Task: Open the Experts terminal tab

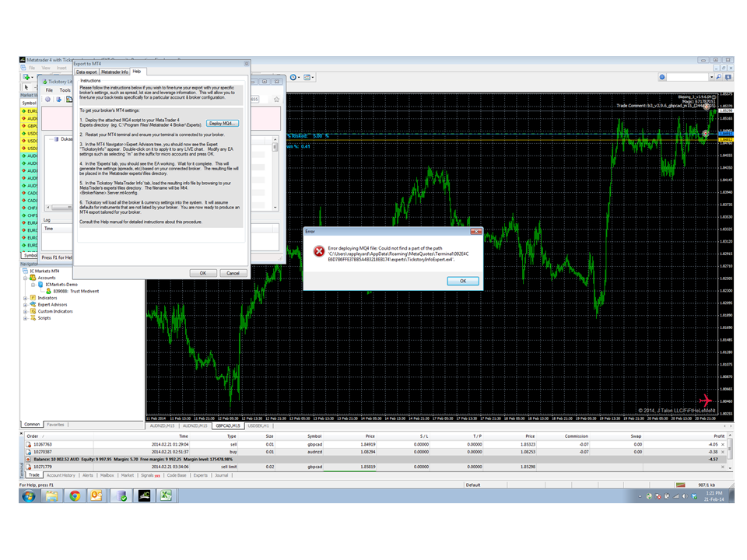Action: [x=201, y=475]
